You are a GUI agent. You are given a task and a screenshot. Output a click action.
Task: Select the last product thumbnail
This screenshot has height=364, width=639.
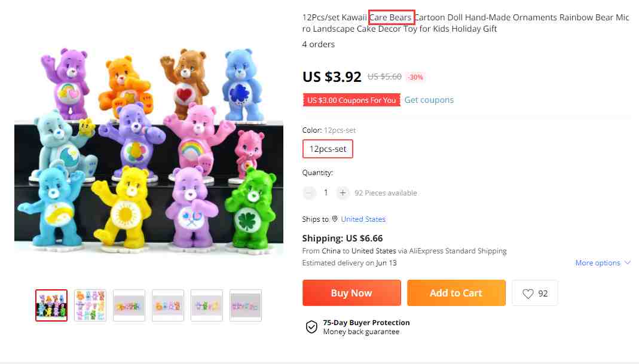tap(246, 305)
